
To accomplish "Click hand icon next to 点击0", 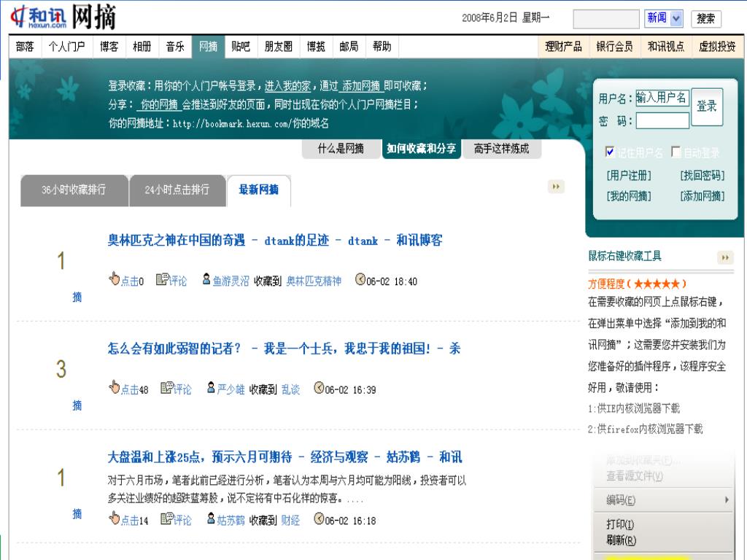I will click(x=114, y=278).
